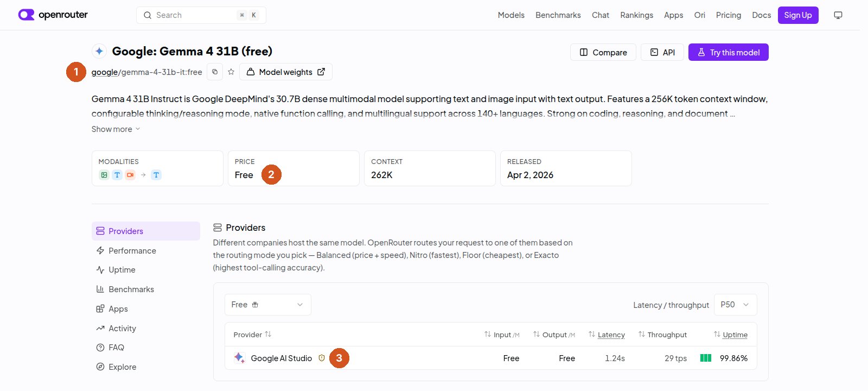This screenshot has height=391, width=868.
Task: Click the shield icon beside Google AI Studio
Action: [x=322, y=358]
